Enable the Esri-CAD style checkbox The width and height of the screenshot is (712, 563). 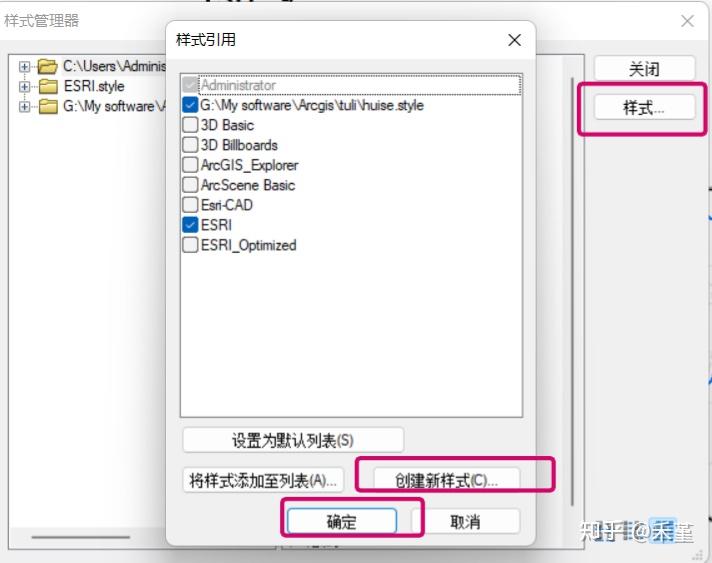pyautogui.click(x=190, y=205)
